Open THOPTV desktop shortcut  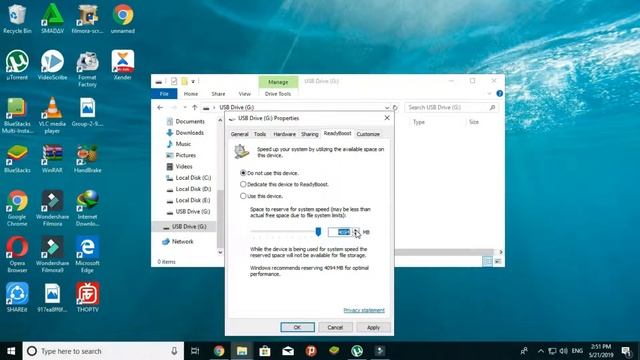[x=87, y=298]
